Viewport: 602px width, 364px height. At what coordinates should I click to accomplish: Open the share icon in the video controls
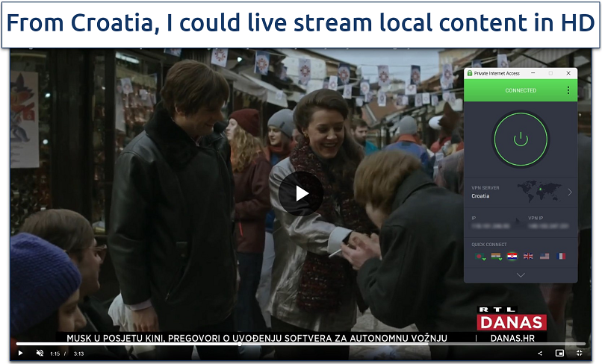click(x=540, y=354)
